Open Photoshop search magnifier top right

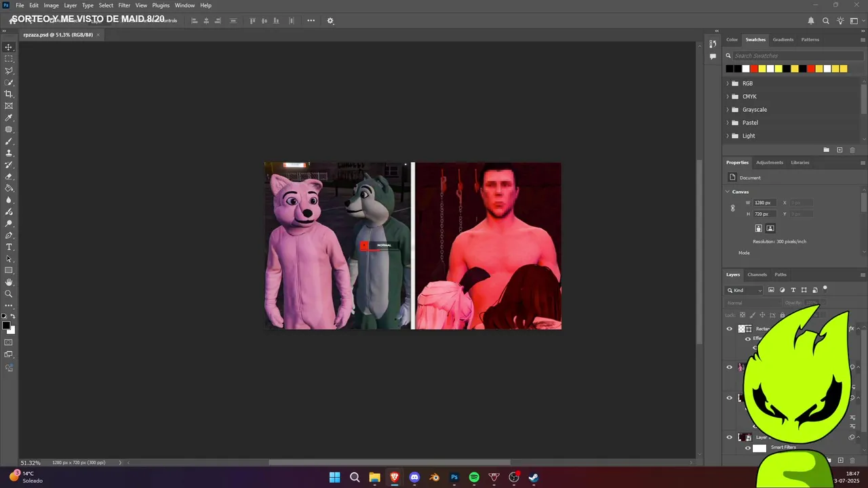(826, 21)
